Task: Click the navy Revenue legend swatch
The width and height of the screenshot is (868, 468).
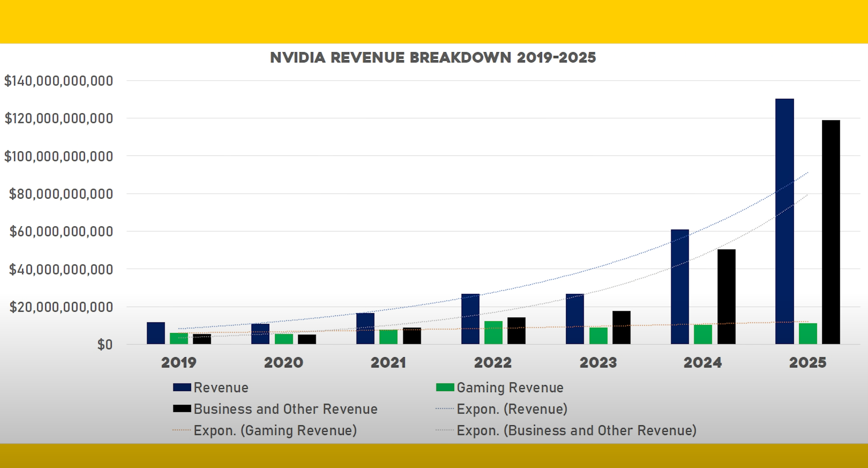Action: click(182, 387)
